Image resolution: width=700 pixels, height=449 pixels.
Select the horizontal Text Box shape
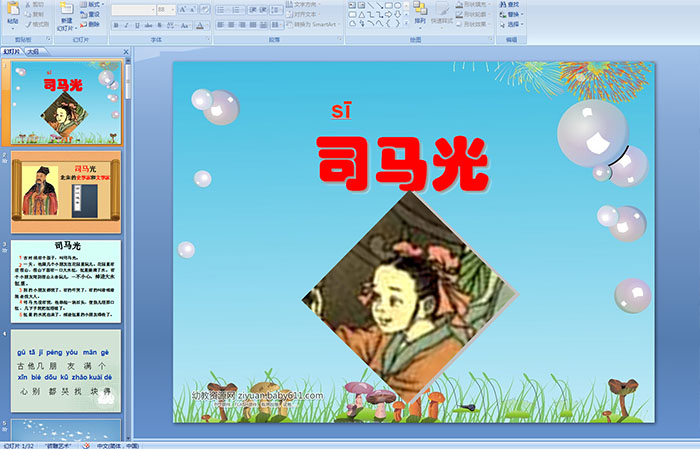[353, 5]
